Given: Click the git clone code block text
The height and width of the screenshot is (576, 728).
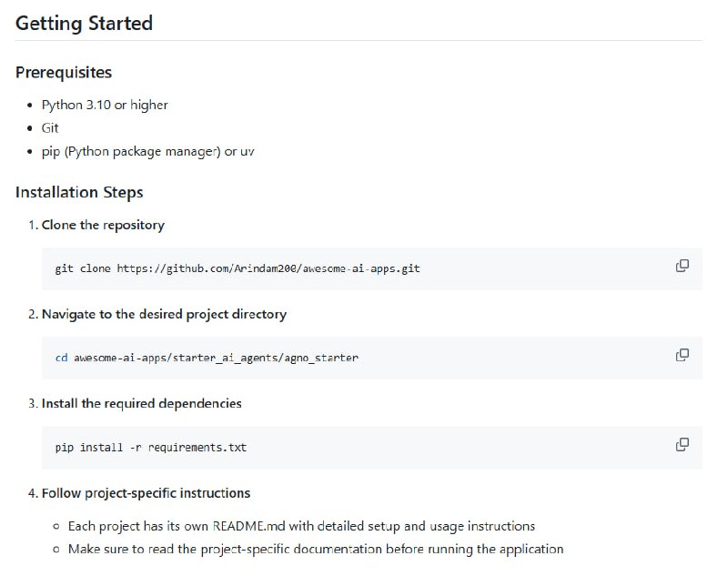Looking at the screenshot, I should click(x=237, y=269).
